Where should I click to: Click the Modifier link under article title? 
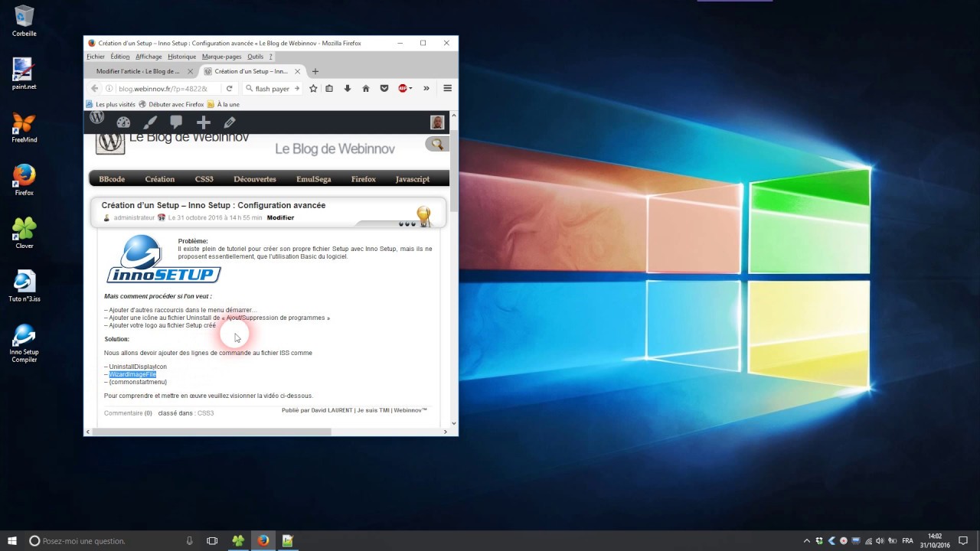(280, 218)
